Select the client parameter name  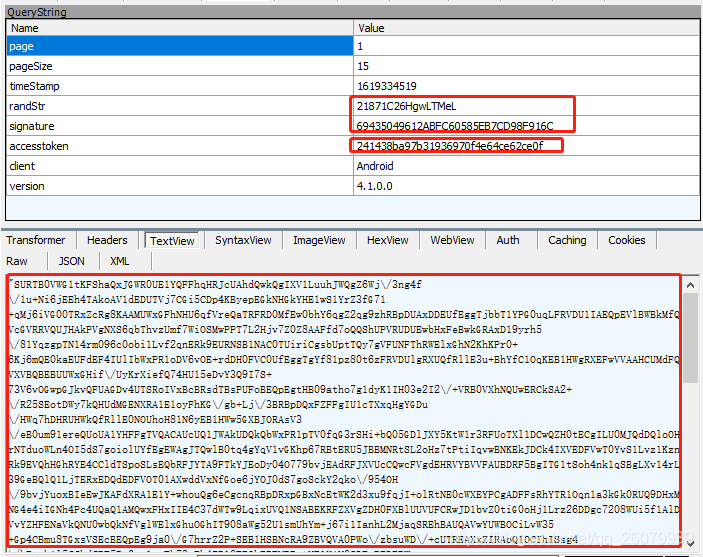(x=22, y=166)
